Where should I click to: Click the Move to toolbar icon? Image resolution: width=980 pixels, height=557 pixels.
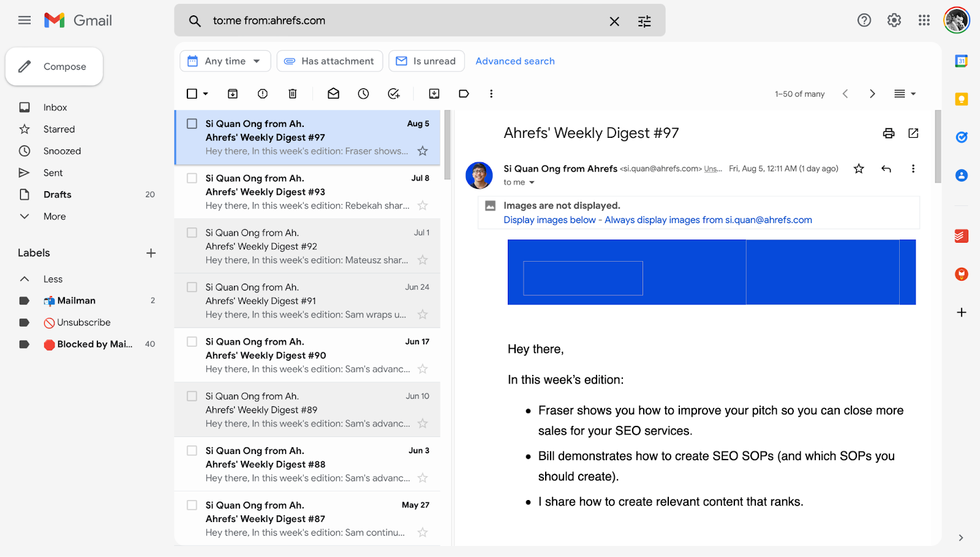434,94
